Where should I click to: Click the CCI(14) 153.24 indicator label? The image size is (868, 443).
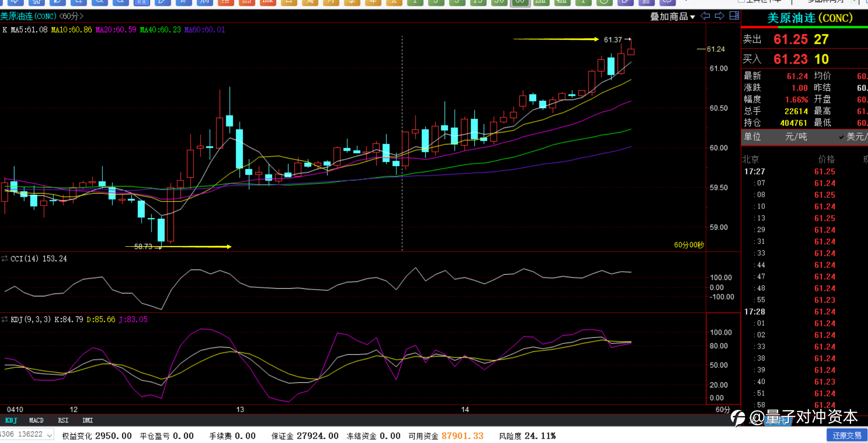(39, 259)
